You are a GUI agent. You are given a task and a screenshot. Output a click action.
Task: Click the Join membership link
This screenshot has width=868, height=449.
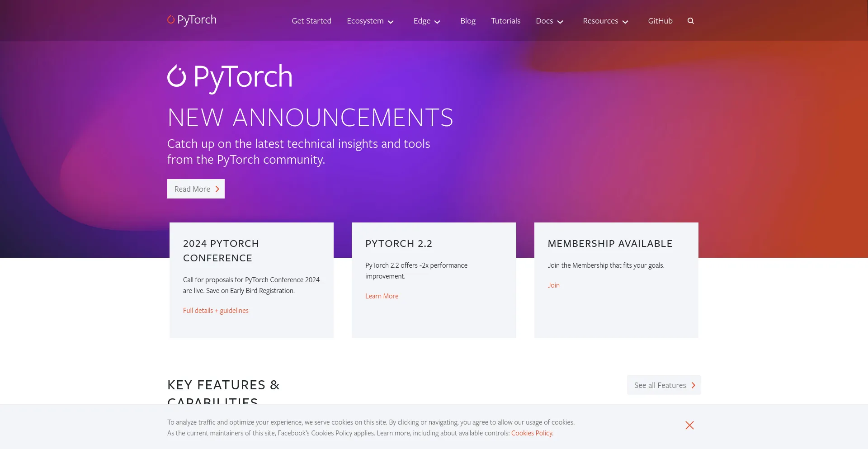pos(553,285)
